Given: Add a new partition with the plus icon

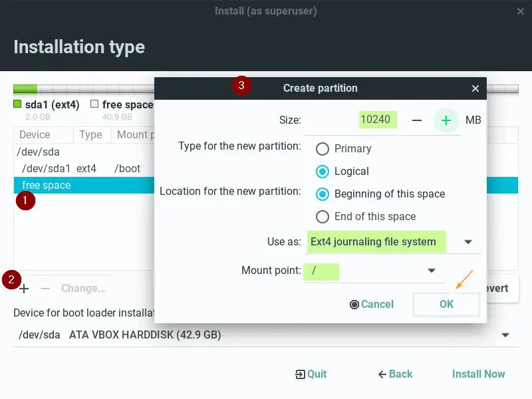Looking at the screenshot, I should pos(24,289).
